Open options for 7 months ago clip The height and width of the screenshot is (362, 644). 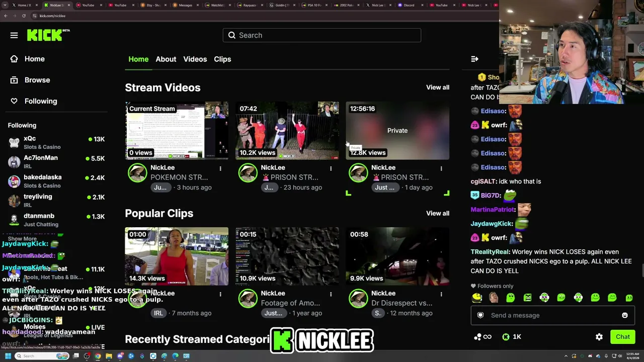(220, 294)
